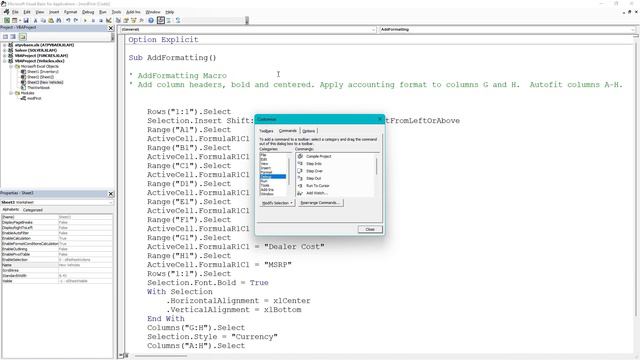Image resolution: width=640 pixels, height=360 pixels.
Task: Switch to Options tab in Customize dialog
Action: tap(309, 131)
